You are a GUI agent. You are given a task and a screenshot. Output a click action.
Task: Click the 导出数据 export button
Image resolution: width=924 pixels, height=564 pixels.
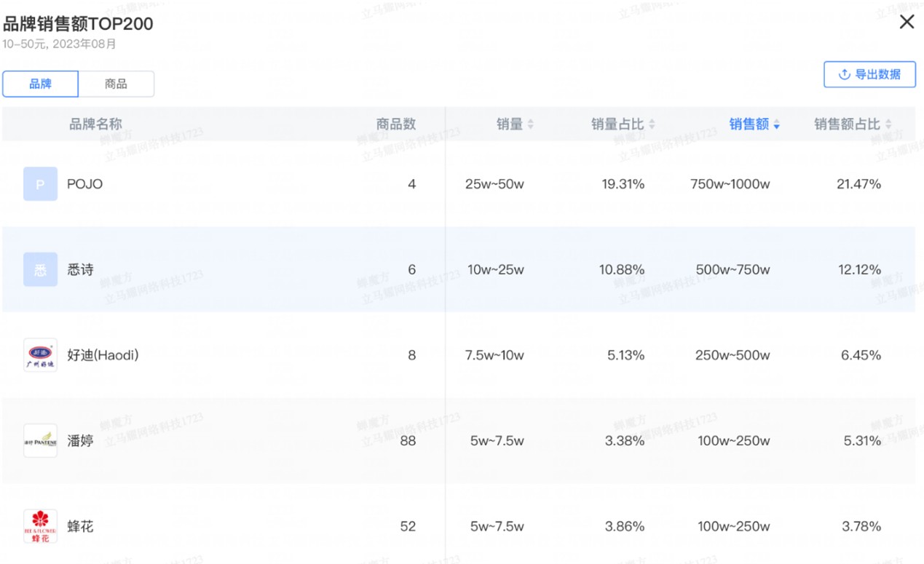[869, 74]
